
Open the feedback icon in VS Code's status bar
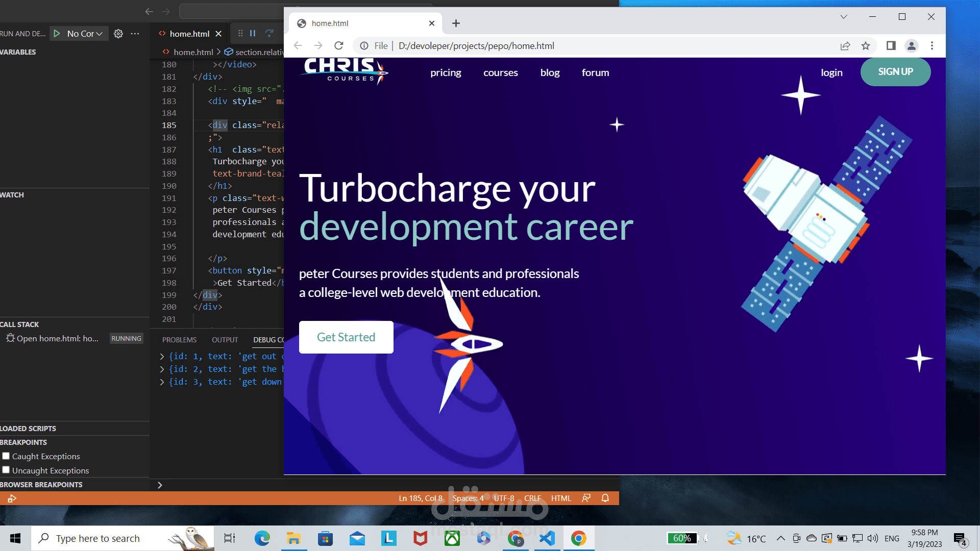pyautogui.click(x=586, y=498)
